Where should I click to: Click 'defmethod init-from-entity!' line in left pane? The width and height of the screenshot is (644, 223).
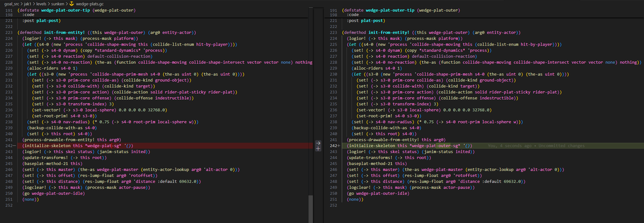(x=106, y=33)
